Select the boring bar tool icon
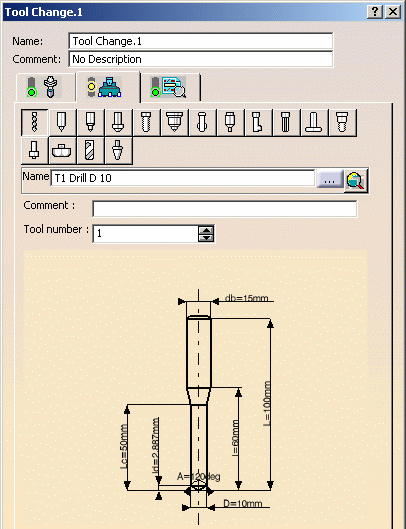This screenshot has width=406, height=529. click(258, 123)
